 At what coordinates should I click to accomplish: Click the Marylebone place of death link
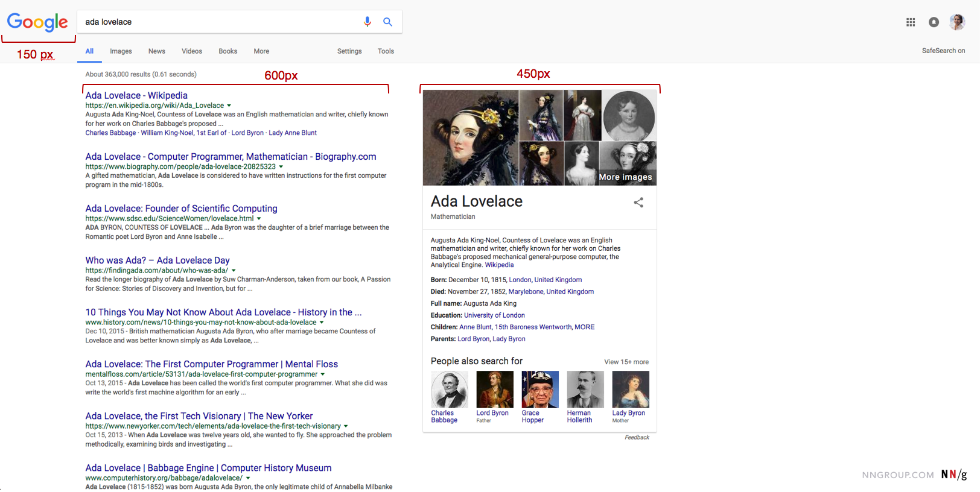point(526,292)
